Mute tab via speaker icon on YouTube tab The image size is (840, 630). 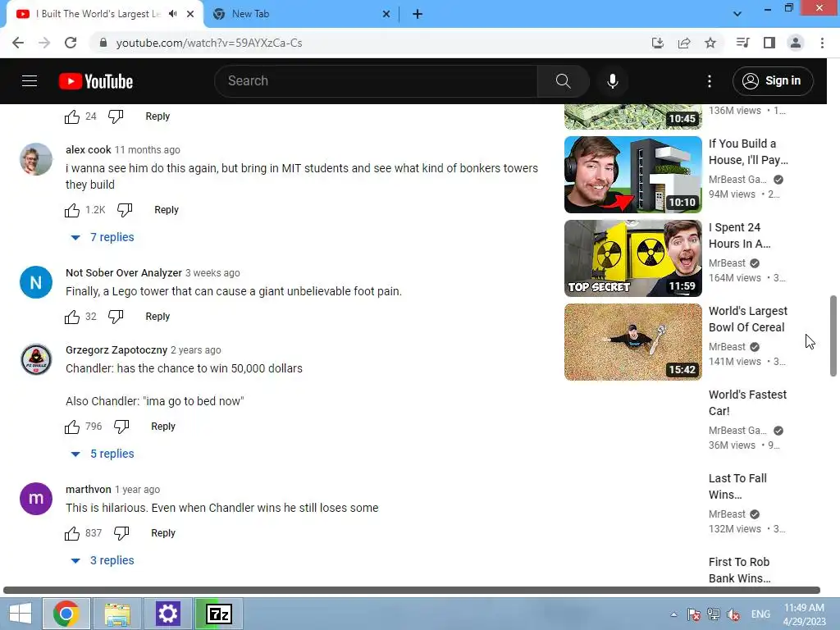172,14
